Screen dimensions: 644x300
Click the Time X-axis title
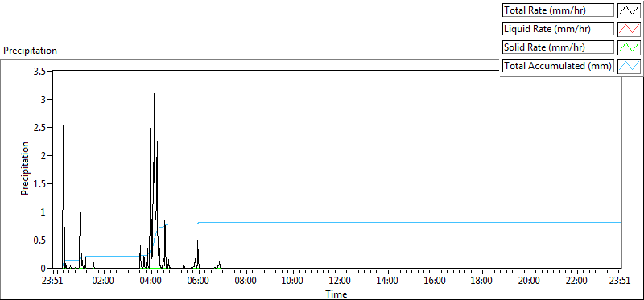[x=336, y=294]
